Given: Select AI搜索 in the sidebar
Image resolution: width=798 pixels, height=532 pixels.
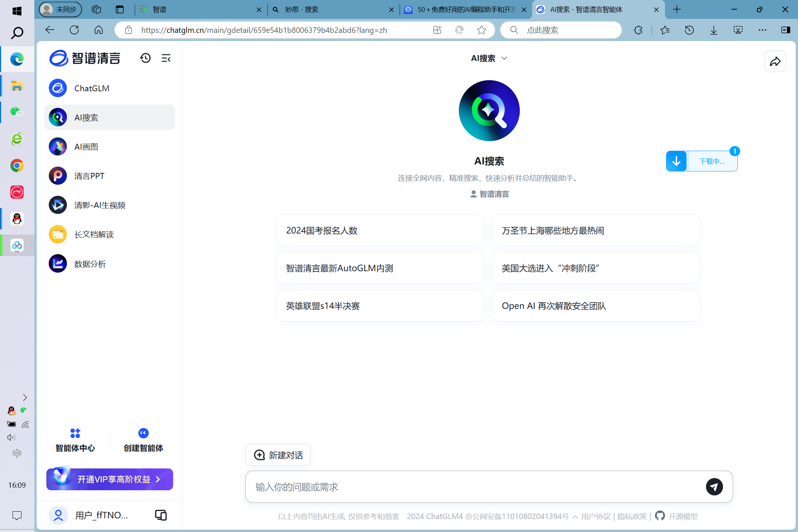Looking at the screenshot, I should pyautogui.click(x=109, y=117).
